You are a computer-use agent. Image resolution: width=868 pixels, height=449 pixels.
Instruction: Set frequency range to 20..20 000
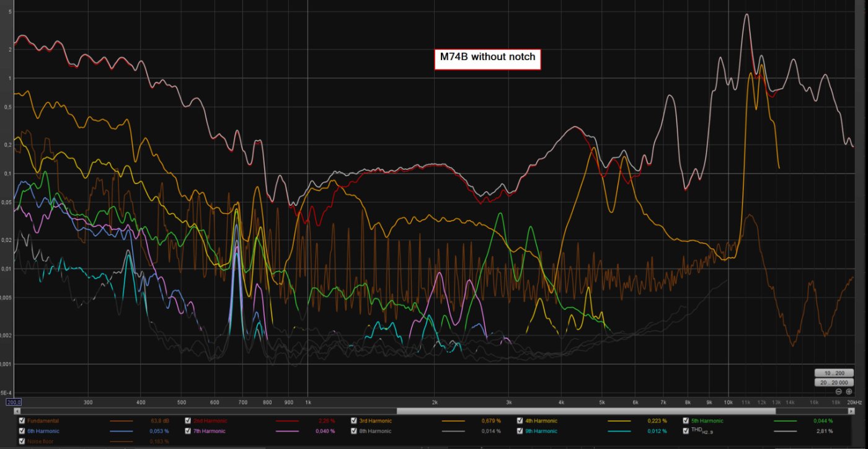[834, 382]
